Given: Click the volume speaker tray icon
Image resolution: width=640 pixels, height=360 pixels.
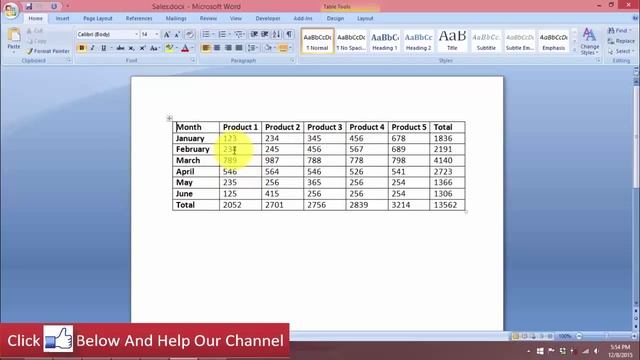Looking at the screenshot, I should click(x=596, y=351).
